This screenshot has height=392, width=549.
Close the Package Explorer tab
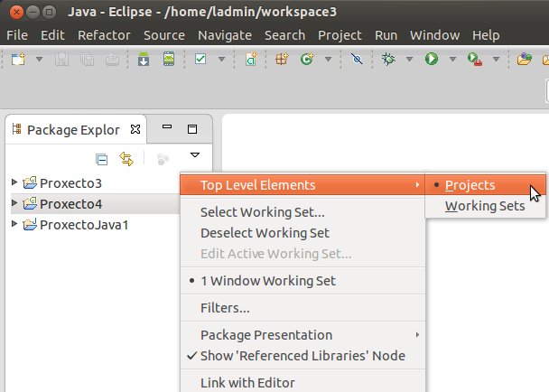135,129
